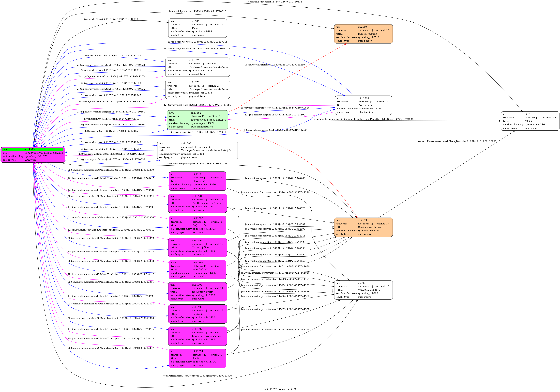Click the Paris place node oi:484
Screen dimensions: 560x392
tap(197, 28)
